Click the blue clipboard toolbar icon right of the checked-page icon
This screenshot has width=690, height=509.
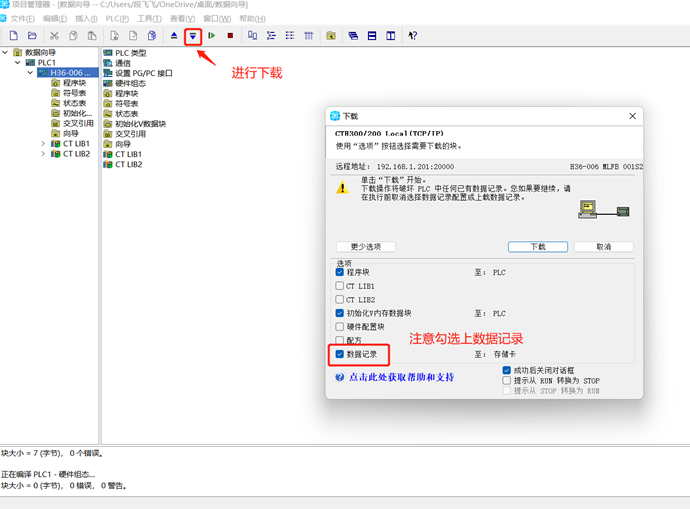pyautogui.click(x=152, y=36)
